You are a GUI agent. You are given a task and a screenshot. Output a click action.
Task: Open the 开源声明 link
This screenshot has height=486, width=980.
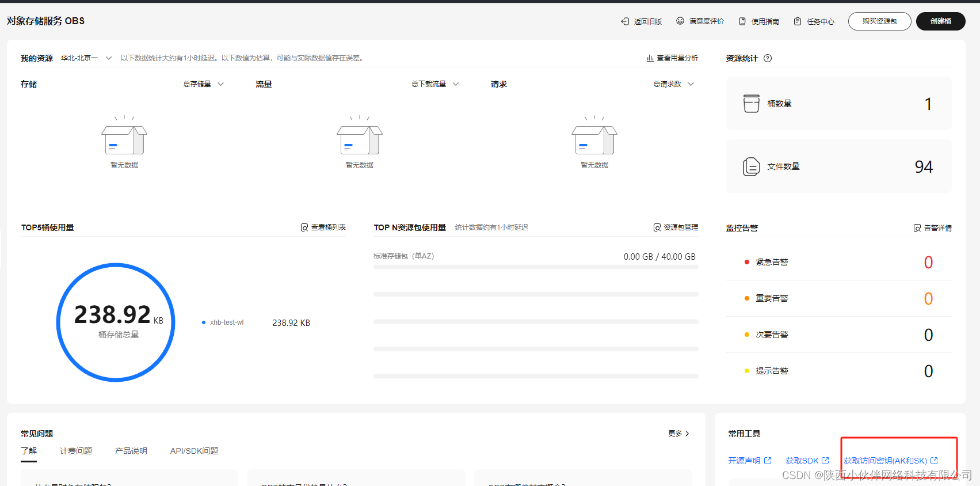pos(745,461)
